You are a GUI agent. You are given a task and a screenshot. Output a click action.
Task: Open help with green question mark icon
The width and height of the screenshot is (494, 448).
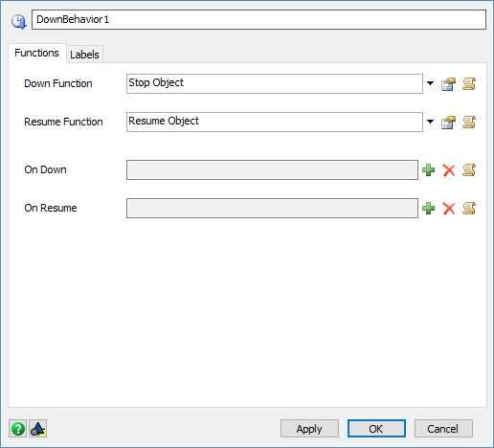18,429
